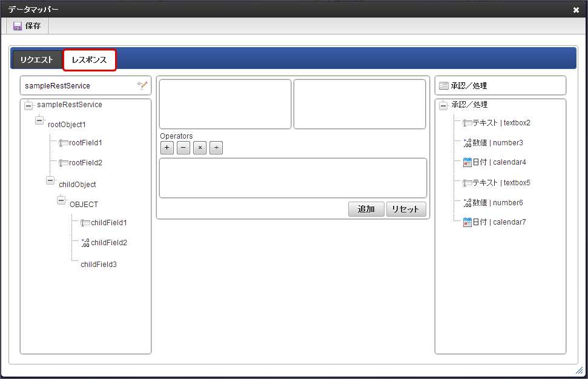This screenshot has height=379, width=588.
Task: Select 数値 | number6 item
Action: pos(498,203)
